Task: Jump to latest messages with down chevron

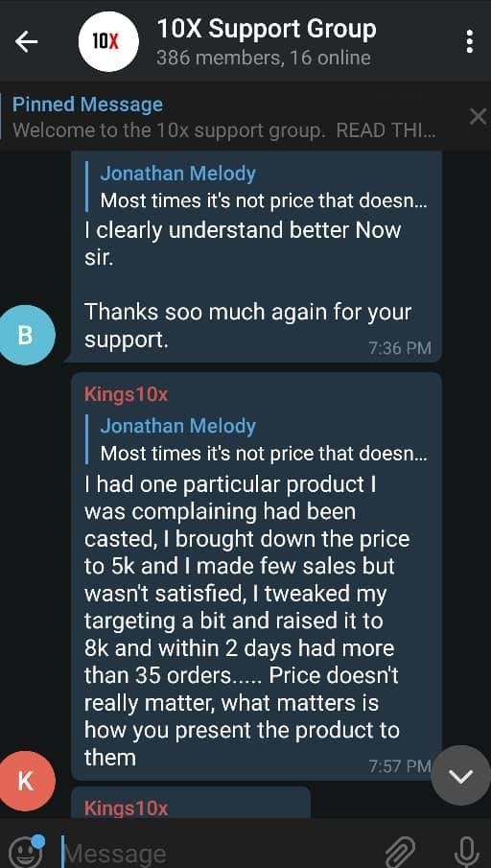Action: click(x=460, y=776)
